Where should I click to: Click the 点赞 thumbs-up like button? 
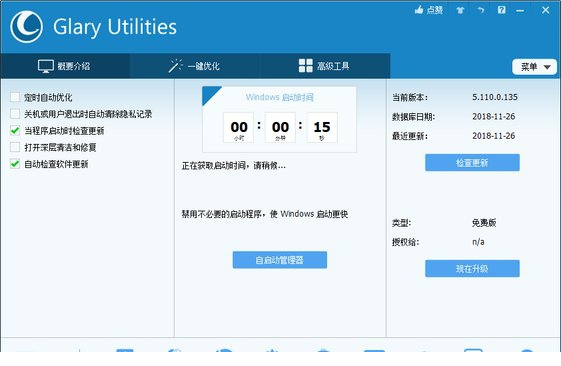[x=429, y=10]
